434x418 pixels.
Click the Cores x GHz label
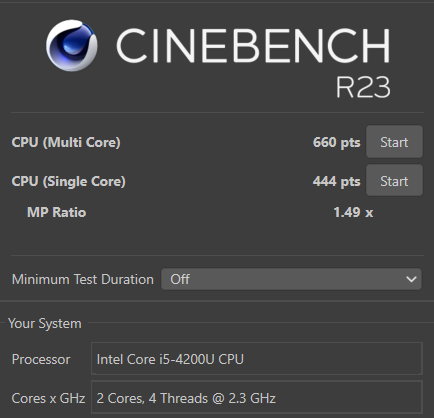pos(48,398)
